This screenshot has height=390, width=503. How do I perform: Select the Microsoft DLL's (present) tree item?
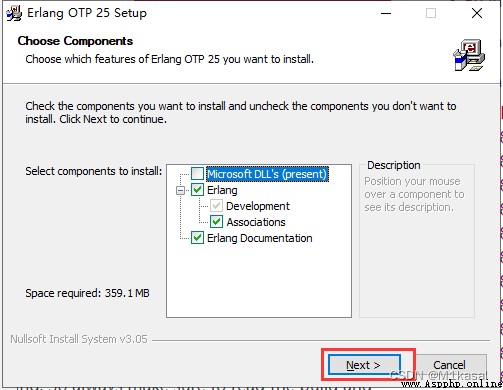pyautogui.click(x=267, y=174)
